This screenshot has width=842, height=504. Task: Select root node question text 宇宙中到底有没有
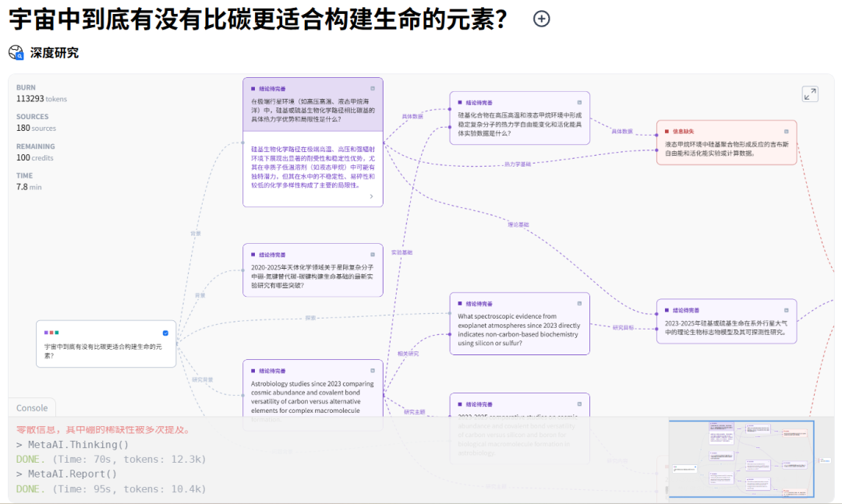coord(103,351)
